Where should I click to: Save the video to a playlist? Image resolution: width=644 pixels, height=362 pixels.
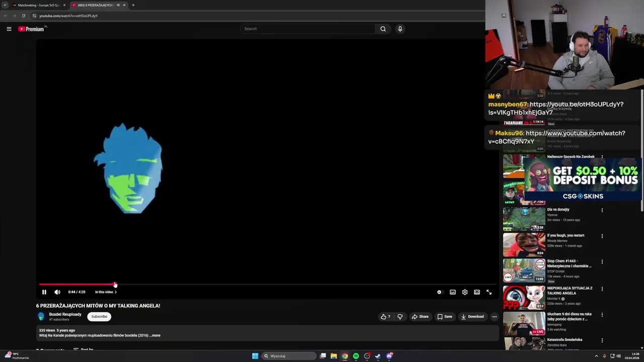tap(445, 317)
